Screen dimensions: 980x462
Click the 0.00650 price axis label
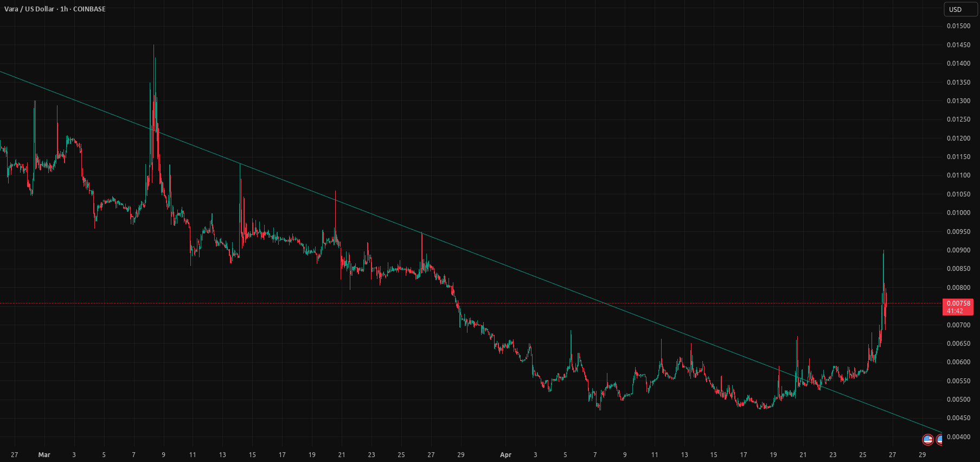(x=958, y=344)
